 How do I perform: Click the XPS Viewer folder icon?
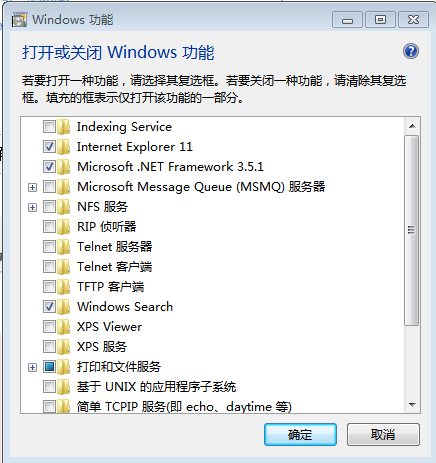(x=63, y=327)
